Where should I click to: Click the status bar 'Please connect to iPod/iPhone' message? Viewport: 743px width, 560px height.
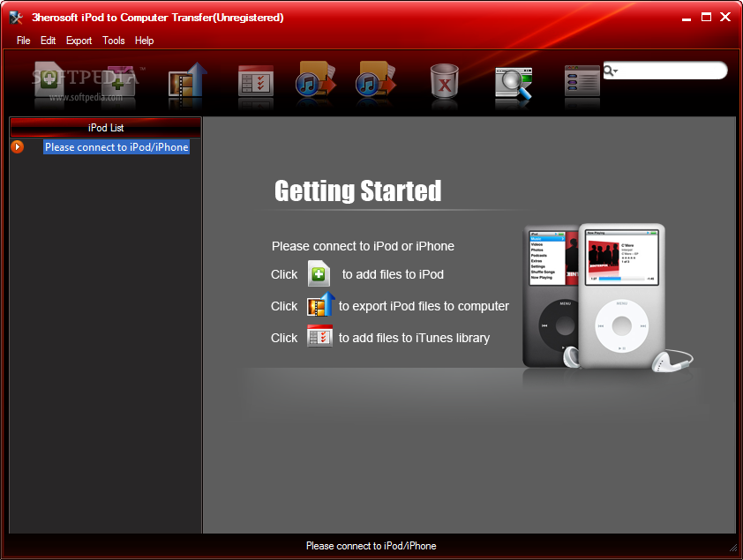click(371, 546)
